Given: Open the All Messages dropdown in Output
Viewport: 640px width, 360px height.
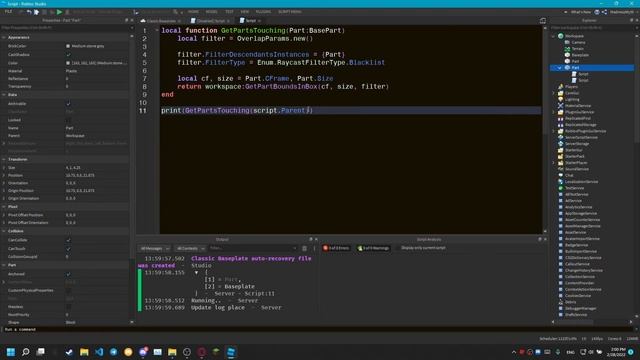Looking at the screenshot, I should (x=155, y=248).
